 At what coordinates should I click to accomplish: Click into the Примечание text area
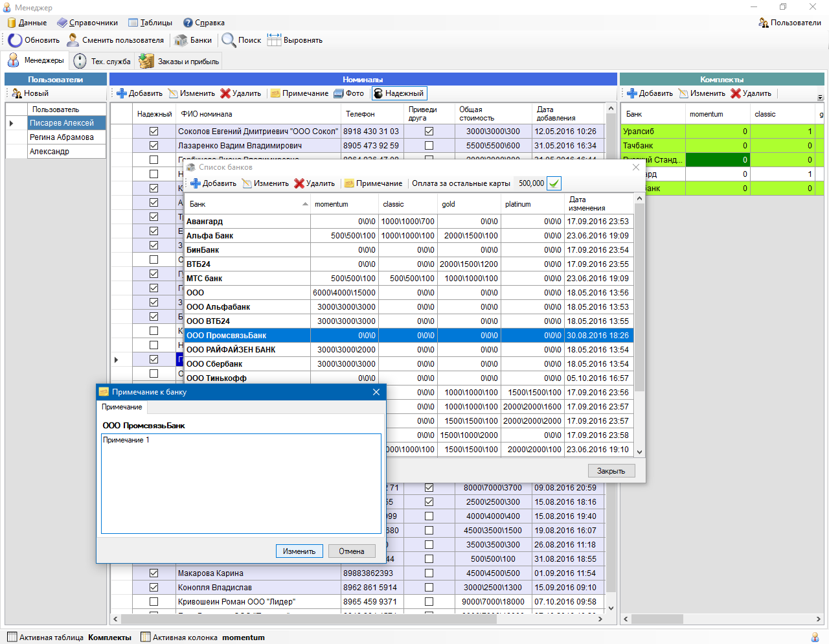[x=241, y=483]
